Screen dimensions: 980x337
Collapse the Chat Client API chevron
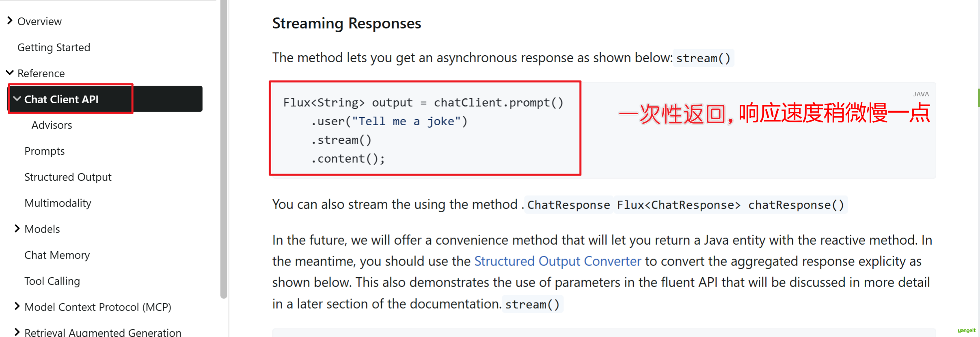pos(17,99)
